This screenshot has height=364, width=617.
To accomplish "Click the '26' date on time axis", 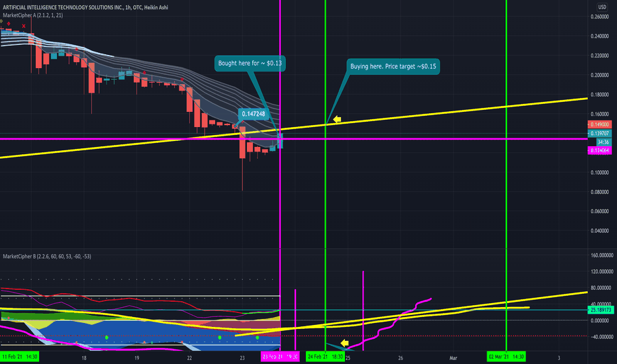I will point(401,358).
